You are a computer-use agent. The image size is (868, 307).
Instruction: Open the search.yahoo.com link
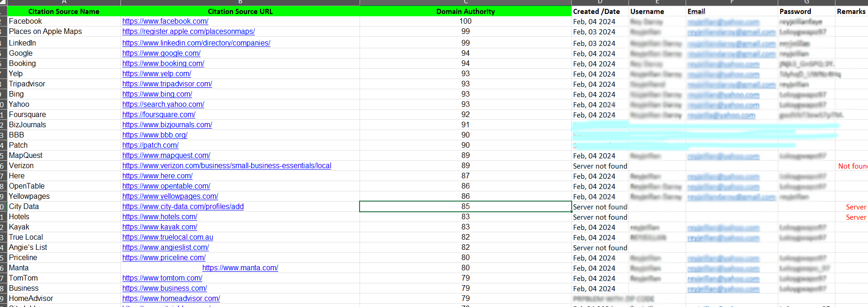coord(163,105)
